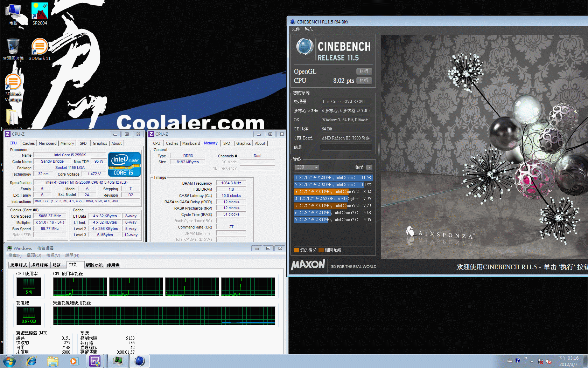Select the 4C/8T 3.20 GHz Core i7 row
The height and width of the screenshot is (368, 588).
[333, 213]
